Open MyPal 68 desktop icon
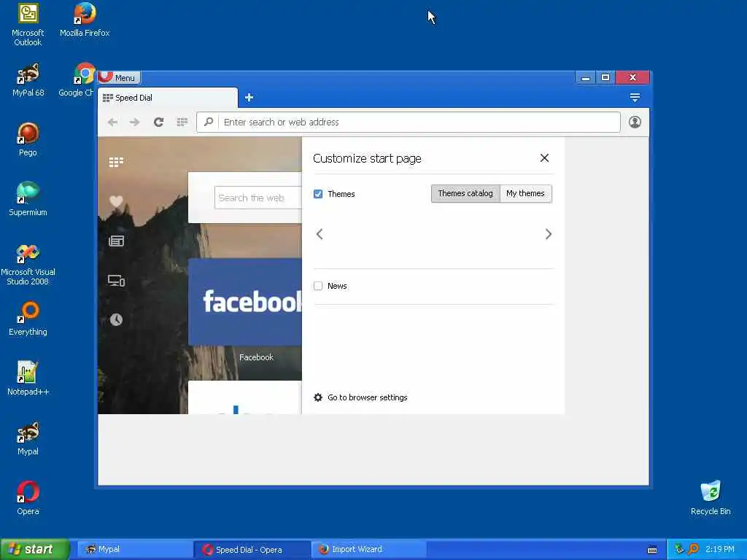 28,80
